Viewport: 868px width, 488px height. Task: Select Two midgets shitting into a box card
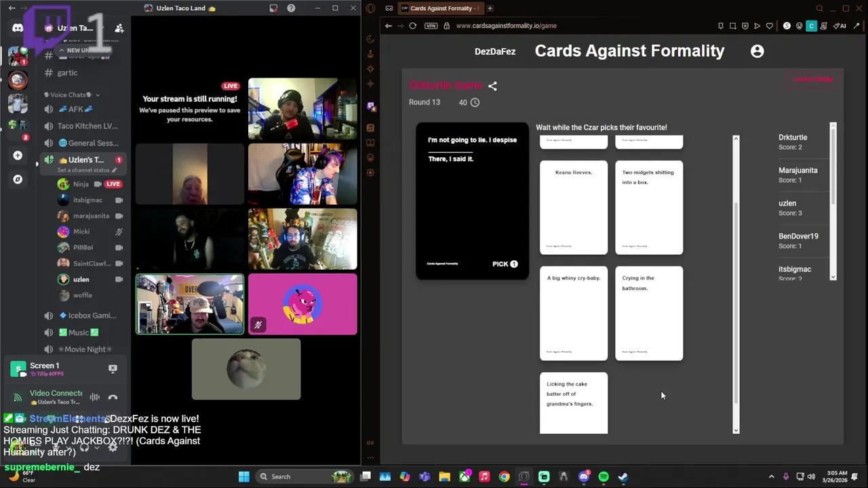tap(649, 207)
